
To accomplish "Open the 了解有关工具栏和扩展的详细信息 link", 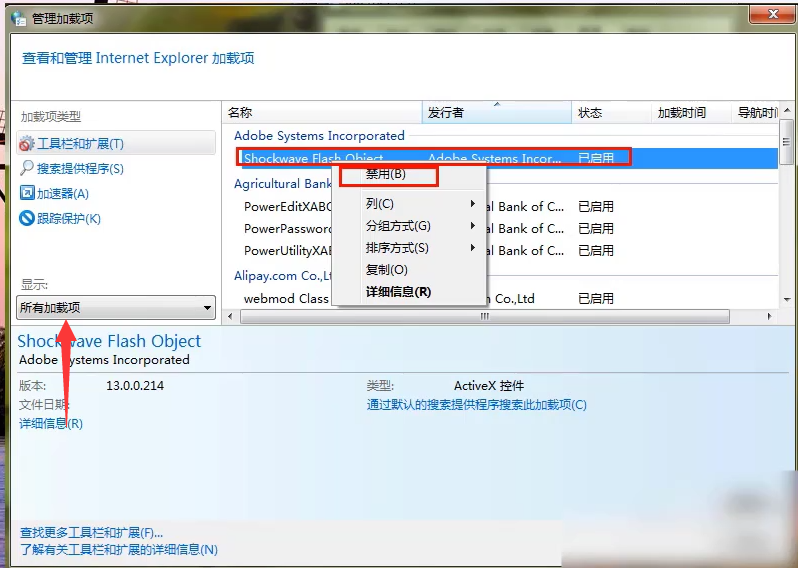I will (118, 549).
